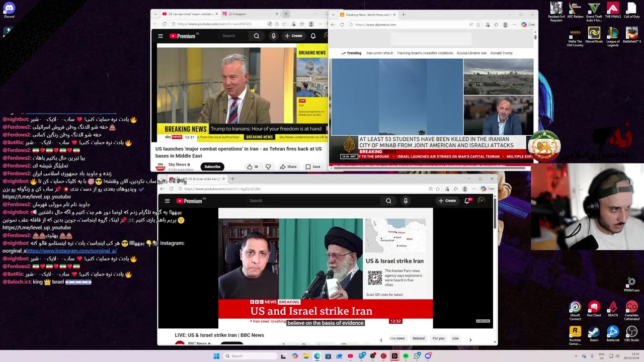The width and height of the screenshot is (644, 362).
Task: Open Discord desktop shortcut
Action: (9, 10)
